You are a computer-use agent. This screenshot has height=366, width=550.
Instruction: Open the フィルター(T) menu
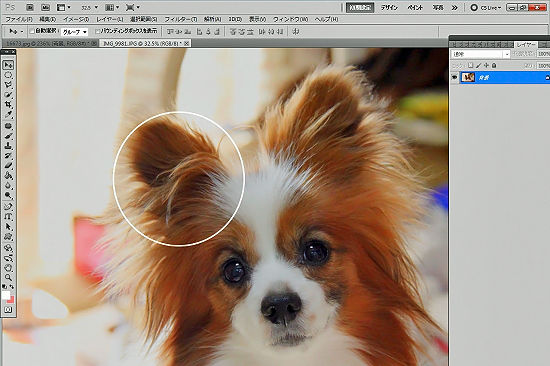click(181, 19)
